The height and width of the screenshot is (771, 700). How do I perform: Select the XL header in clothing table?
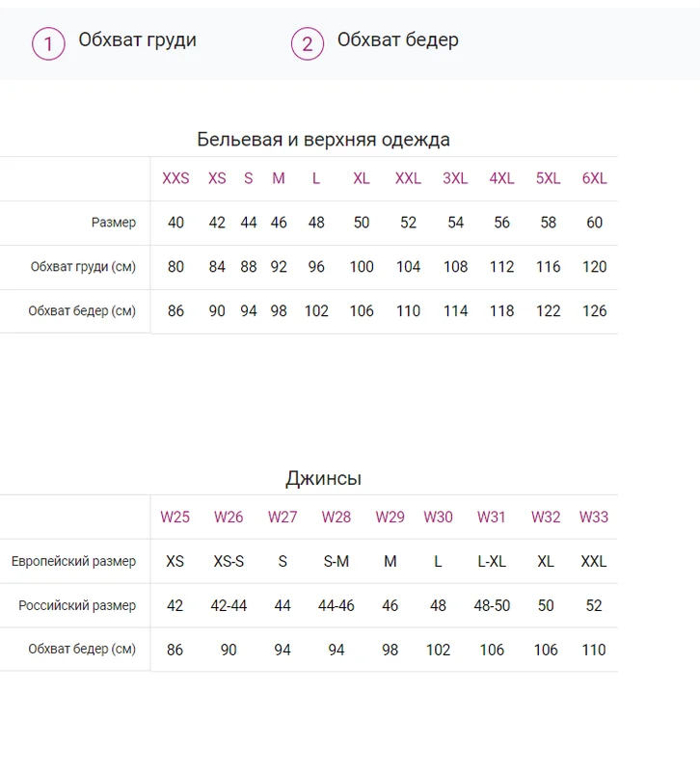tap(361, 178)
